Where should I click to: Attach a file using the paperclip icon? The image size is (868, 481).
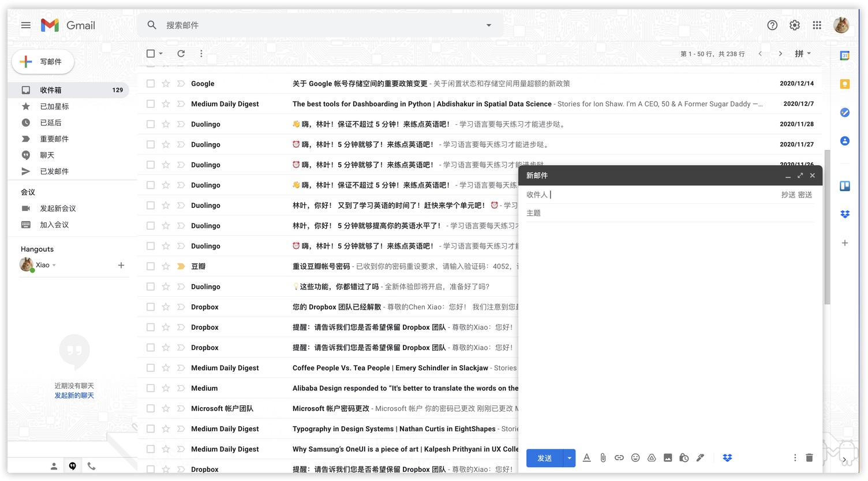coord(603,458)
